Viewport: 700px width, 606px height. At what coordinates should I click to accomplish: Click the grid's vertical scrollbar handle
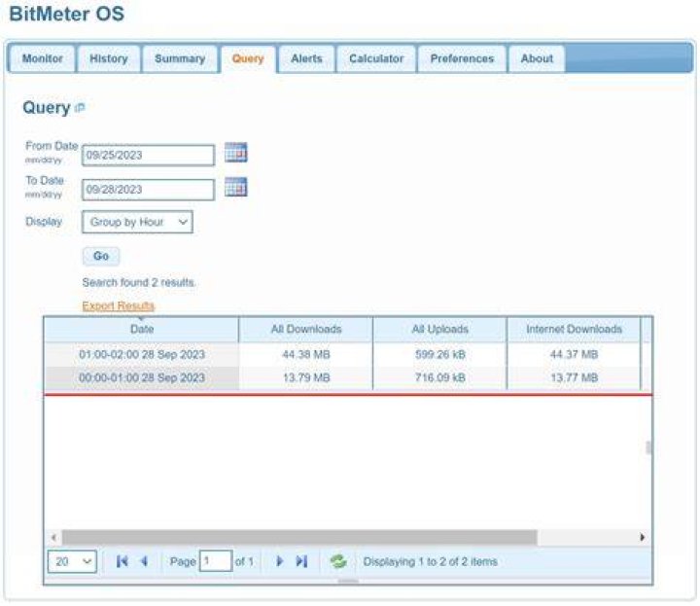(648, 447)
